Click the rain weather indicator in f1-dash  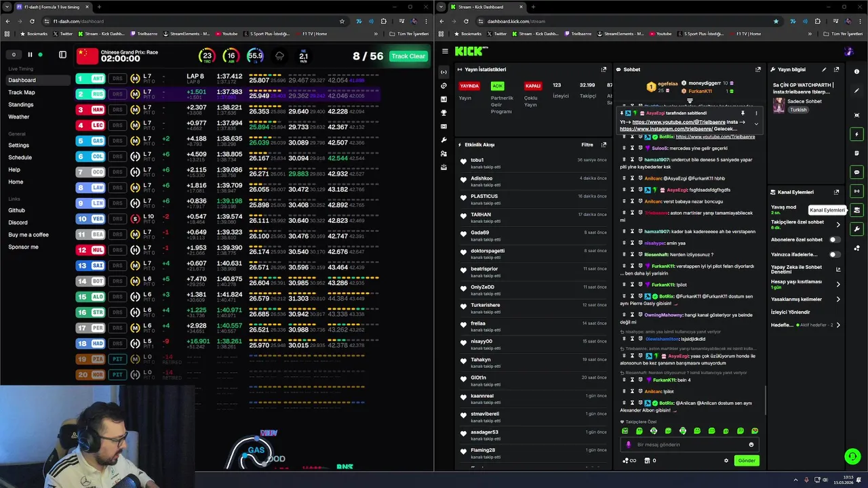tap(279, 56)
